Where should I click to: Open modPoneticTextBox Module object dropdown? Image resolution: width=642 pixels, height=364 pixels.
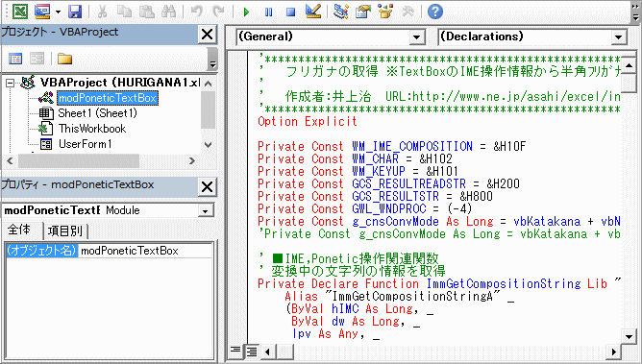coord(205,210)
